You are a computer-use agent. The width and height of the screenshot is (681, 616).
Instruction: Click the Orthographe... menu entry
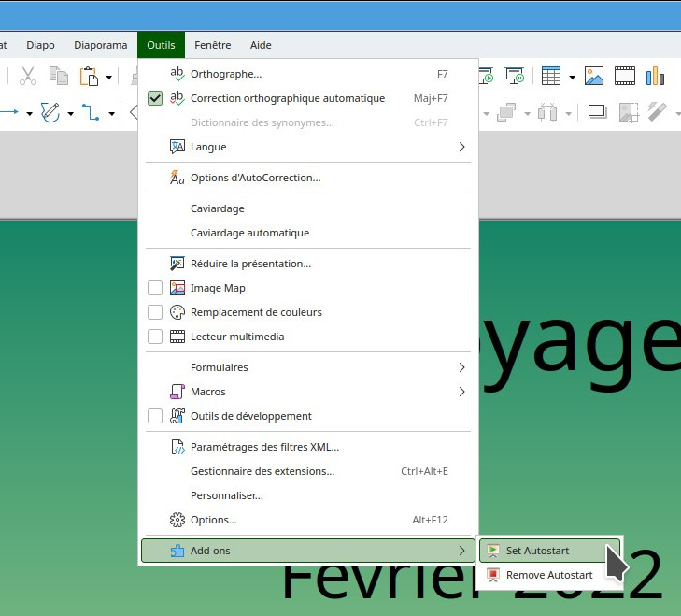click(308, 74)
